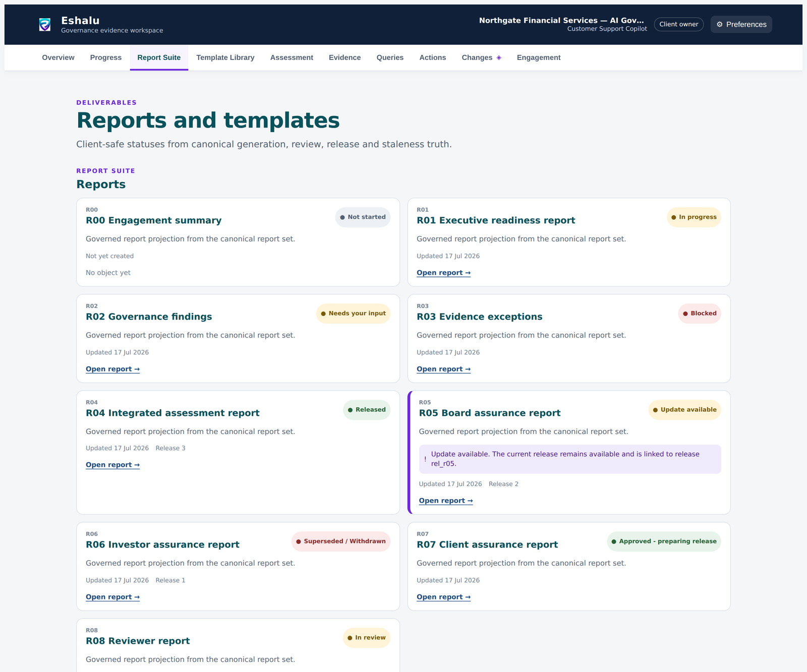The height and width of the screenshot is (672, 807).
Task: Click the Approved - preparing release badge
Action: (x=664, y=541)
